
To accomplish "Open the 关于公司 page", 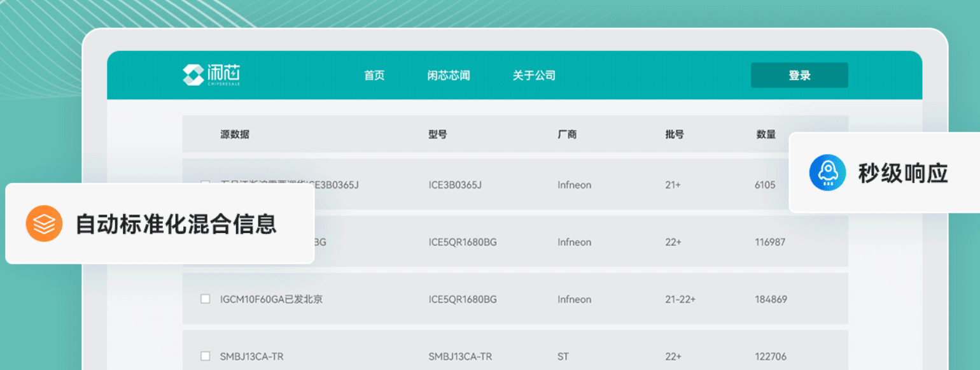I will point(534,75).
